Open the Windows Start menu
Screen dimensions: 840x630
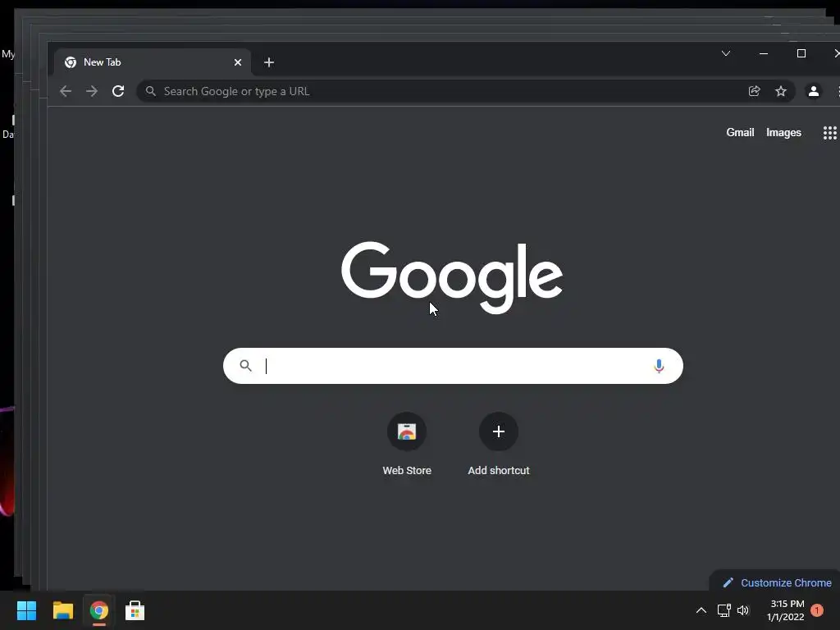pyautogui.click(x=26, y=610)
